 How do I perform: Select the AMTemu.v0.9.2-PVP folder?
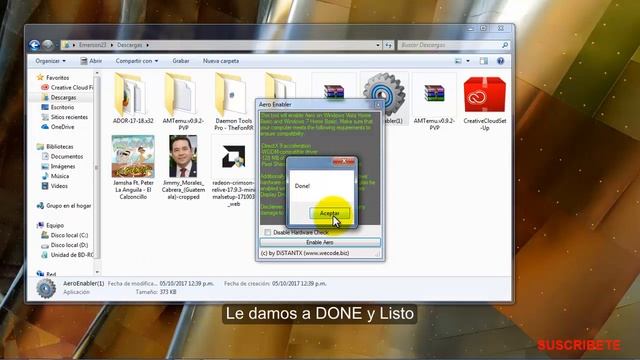coord(183,101)
